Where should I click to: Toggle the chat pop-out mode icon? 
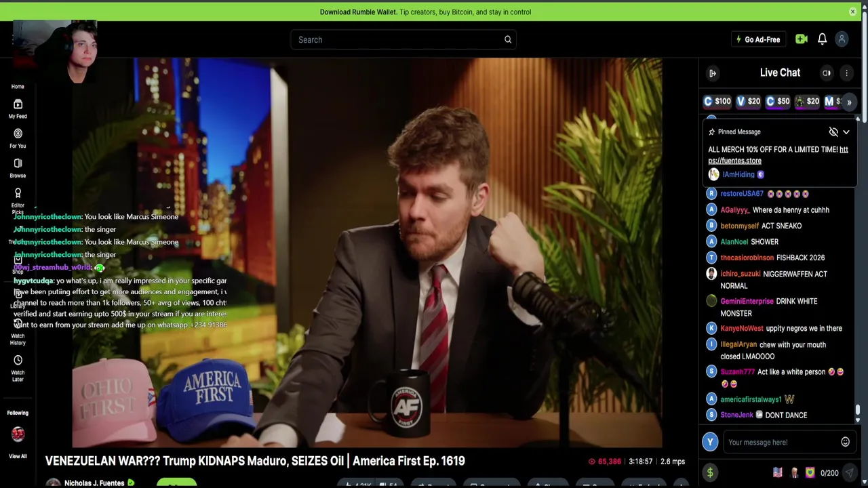point(826,73)
